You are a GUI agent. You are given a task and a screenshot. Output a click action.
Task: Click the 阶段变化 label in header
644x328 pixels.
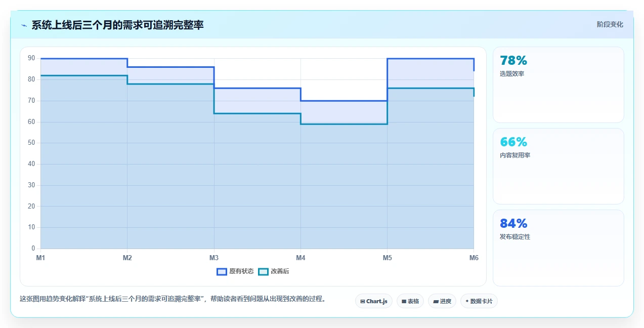610,24
